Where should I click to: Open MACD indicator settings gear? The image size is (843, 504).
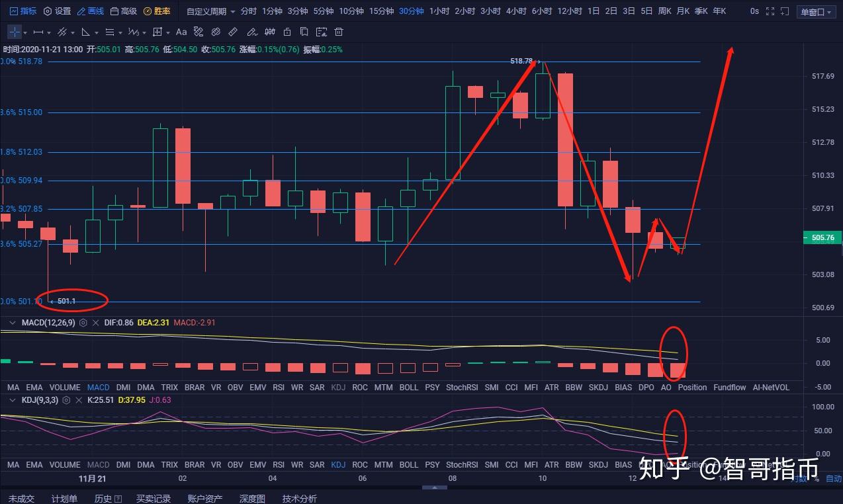coord(83,323)
